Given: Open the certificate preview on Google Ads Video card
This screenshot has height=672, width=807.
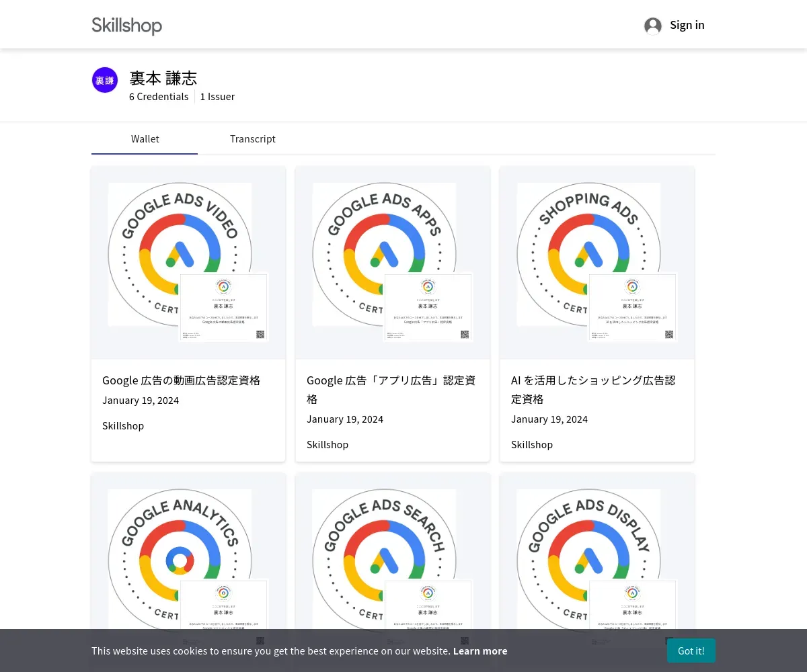Looking at the screenshot, I should pyautogui.click(x=223, y=307).
